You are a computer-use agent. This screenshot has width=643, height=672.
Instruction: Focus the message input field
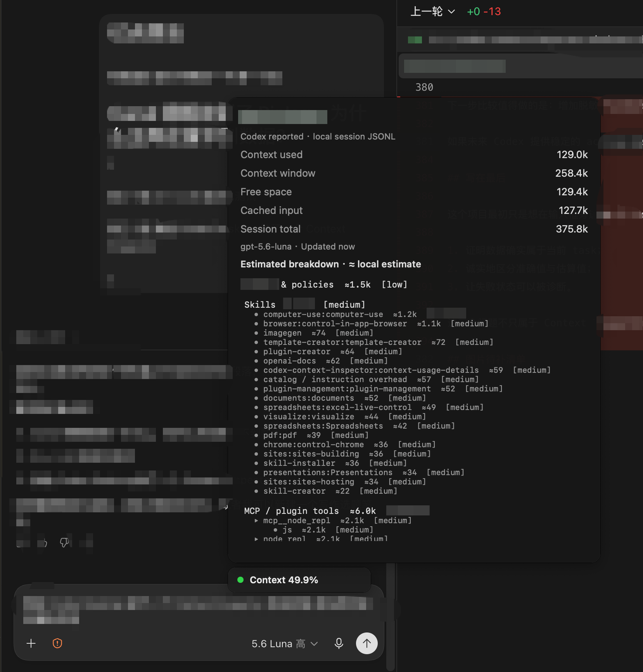click(199, 610)
